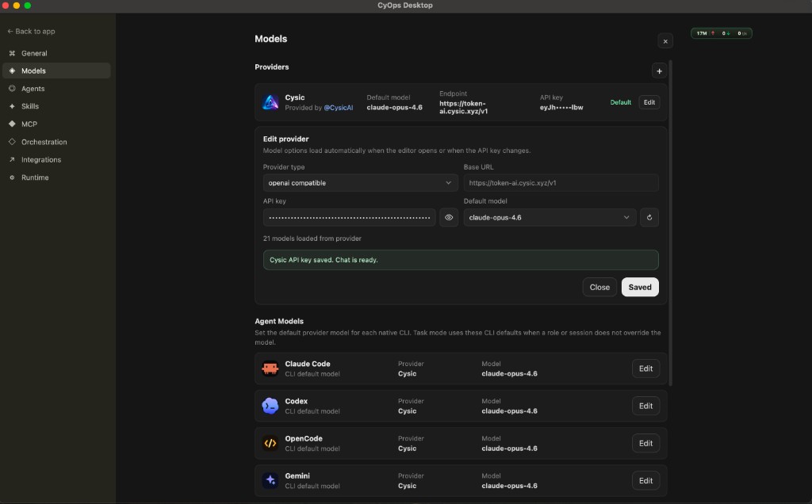Viewport: 812px width, 504px height.
Task: Add a new provider with plus icon
Action: (659, 71)
